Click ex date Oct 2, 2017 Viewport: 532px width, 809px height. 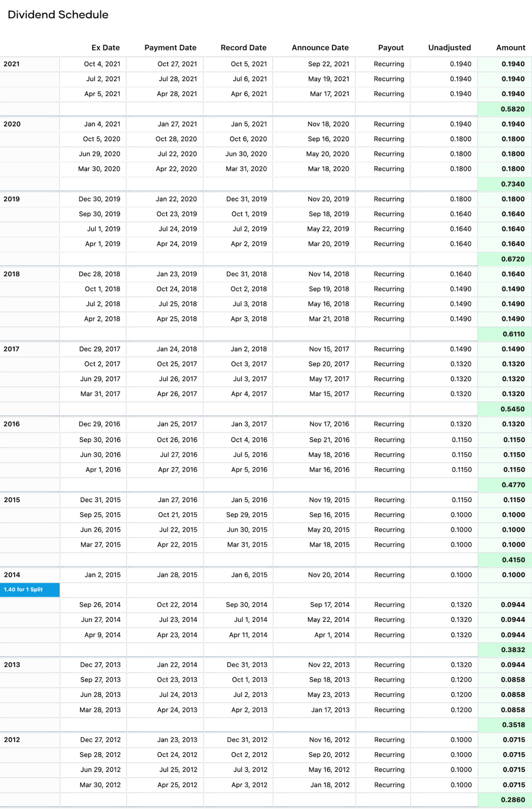[x=102, y=364]
